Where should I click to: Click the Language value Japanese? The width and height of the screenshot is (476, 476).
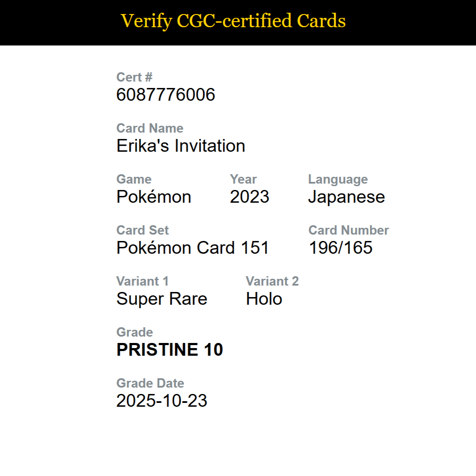click(x=347, y=197)
